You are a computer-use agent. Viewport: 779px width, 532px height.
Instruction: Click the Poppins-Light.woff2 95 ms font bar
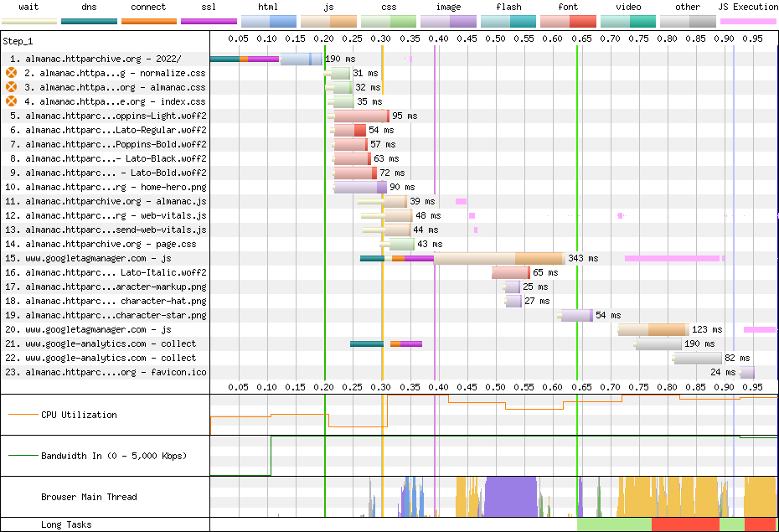[x=362, y=116]
